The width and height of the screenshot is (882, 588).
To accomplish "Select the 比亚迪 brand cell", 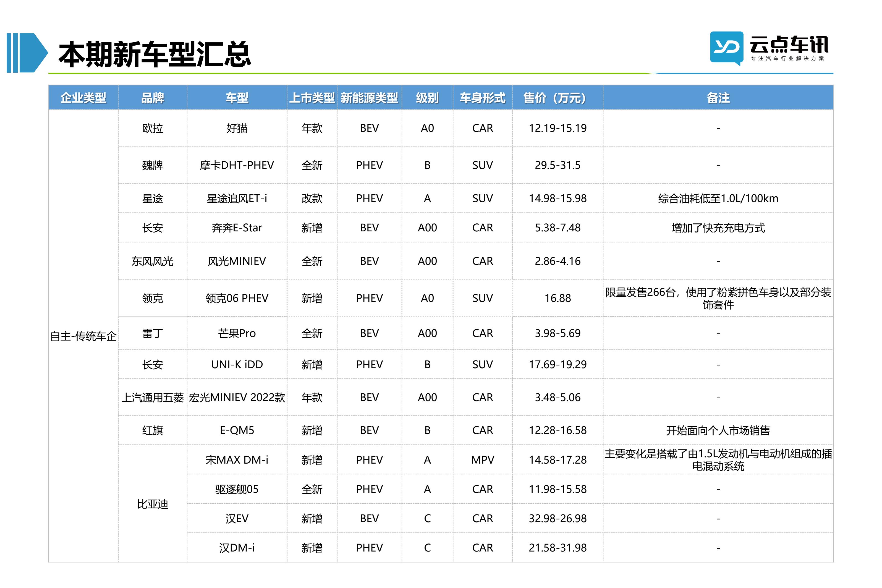I will point(153,504).
